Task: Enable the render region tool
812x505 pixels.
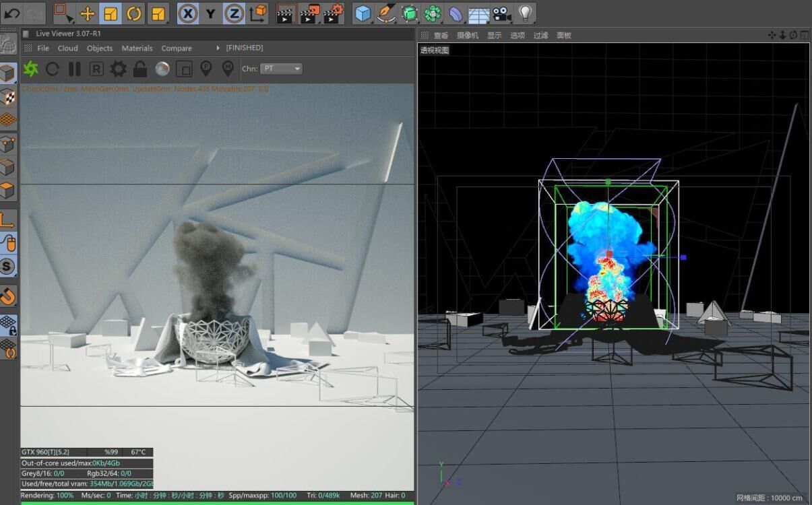Action: 184,69
